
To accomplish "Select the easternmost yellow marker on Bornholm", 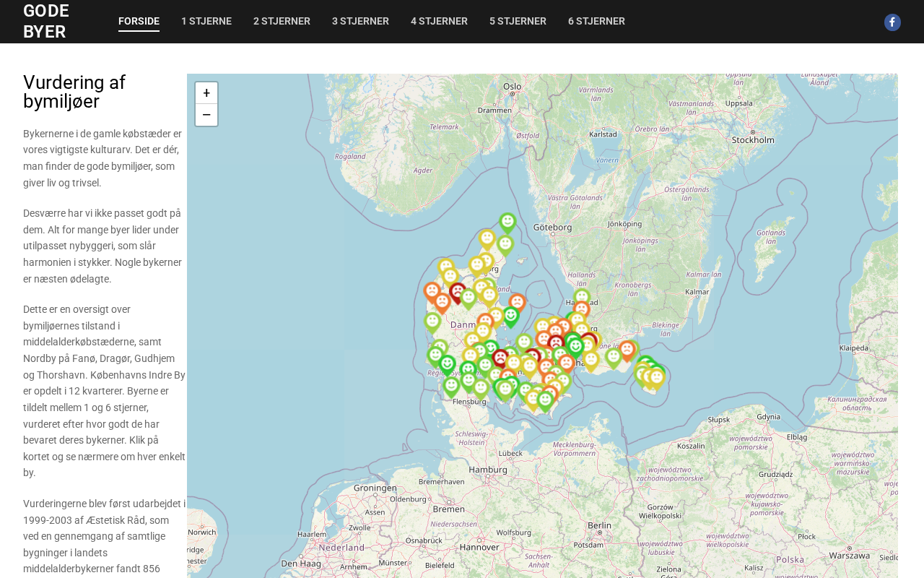I will coord(656,377).
